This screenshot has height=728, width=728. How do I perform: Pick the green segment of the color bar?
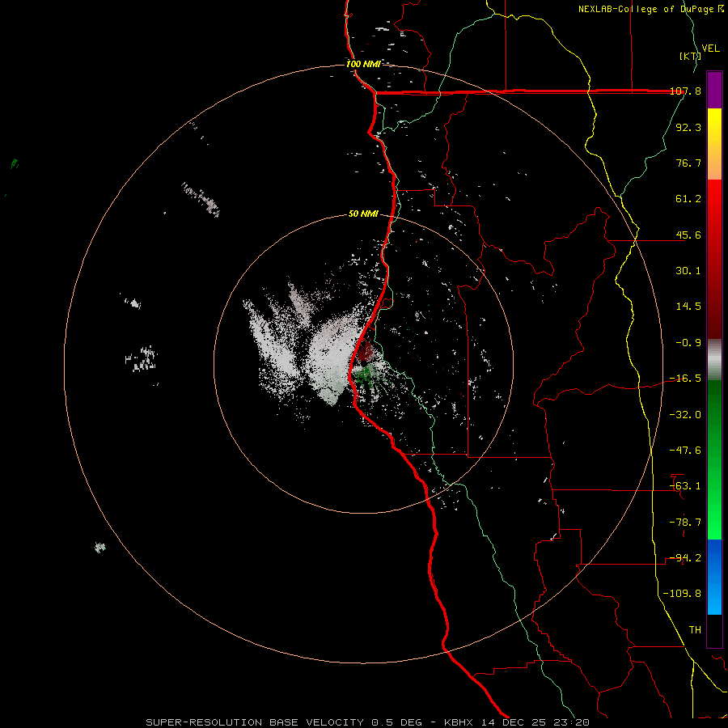714,459
